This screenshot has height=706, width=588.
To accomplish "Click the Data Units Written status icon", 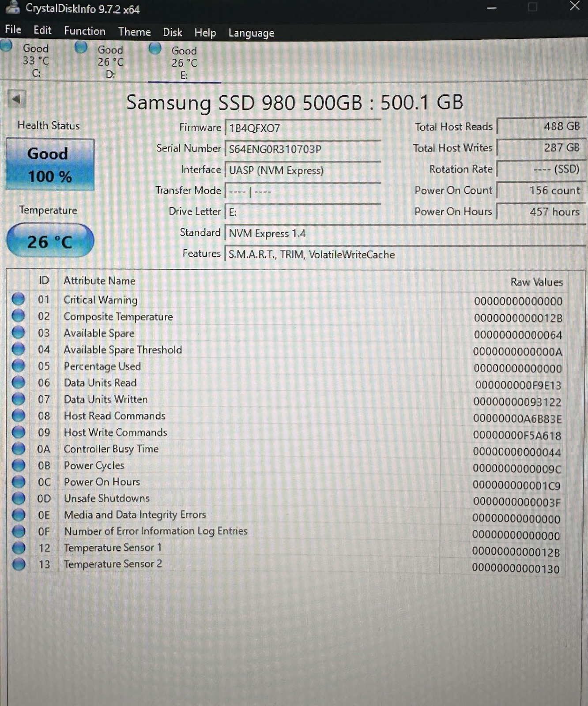I will [18, 398].
